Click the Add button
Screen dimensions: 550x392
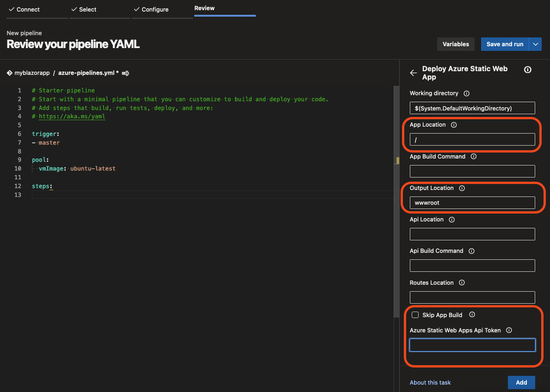(521, 383)
